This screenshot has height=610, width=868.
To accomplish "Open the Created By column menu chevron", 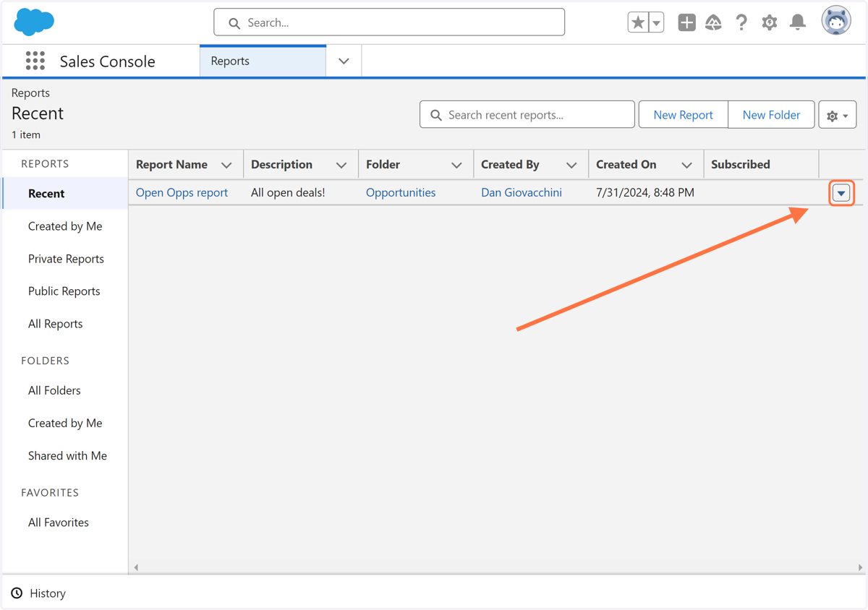I will pyautogui.click(x=571, y=166).
